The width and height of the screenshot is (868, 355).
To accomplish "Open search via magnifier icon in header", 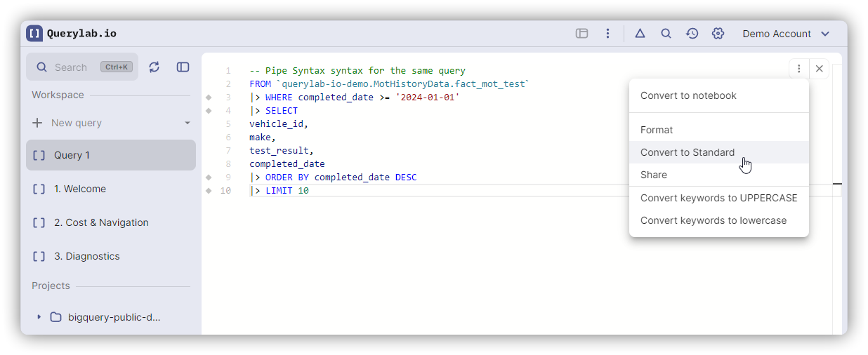I will (666, 34).
